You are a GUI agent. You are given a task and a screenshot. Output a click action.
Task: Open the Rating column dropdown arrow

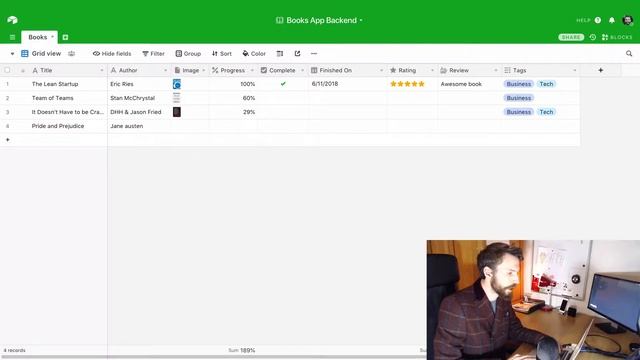pos(432,70)
